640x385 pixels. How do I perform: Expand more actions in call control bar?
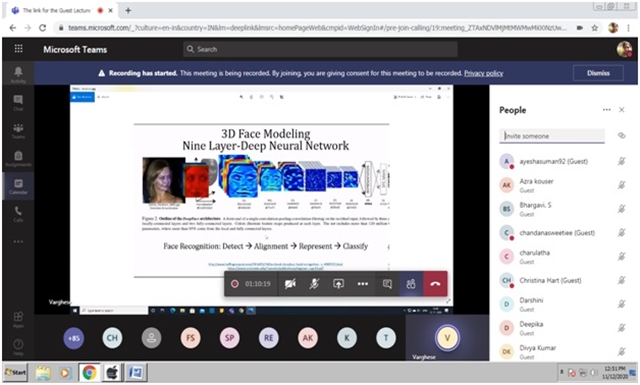pos(363,284)
